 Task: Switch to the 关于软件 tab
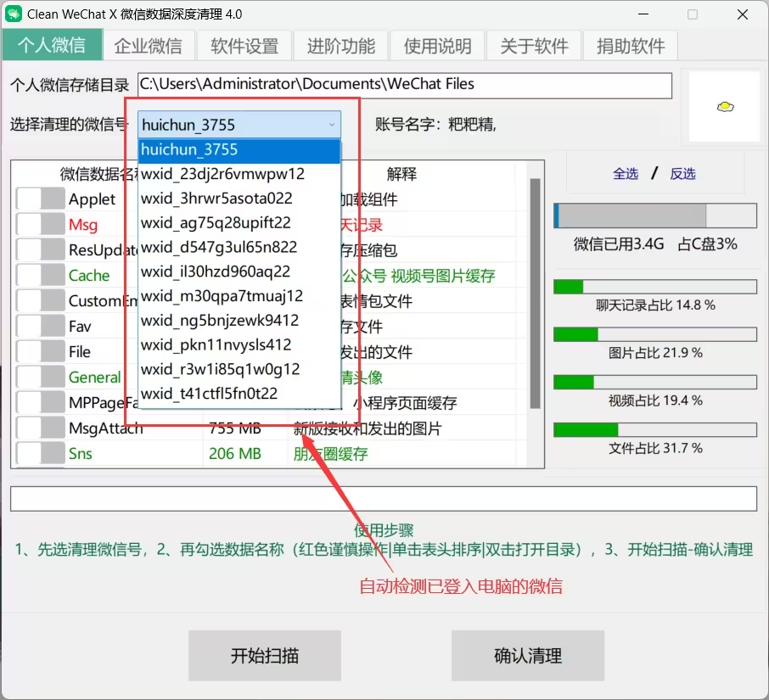tap(535, 46)
